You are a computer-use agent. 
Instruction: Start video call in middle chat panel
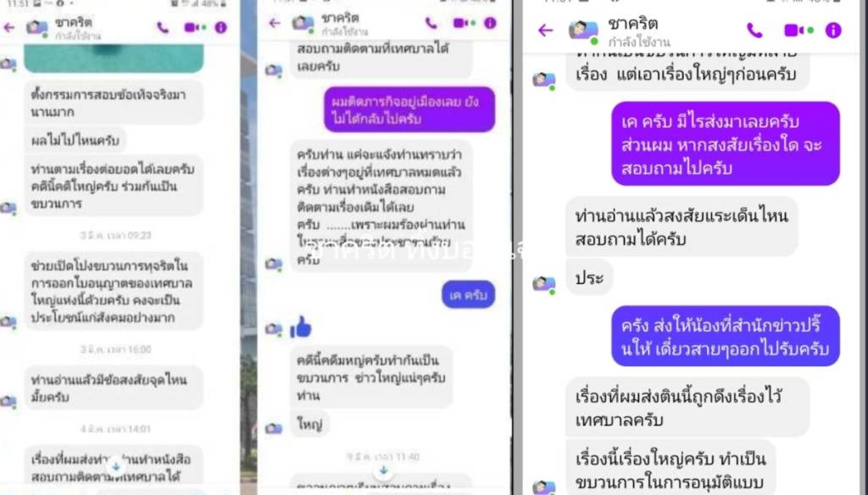(464, 23)
